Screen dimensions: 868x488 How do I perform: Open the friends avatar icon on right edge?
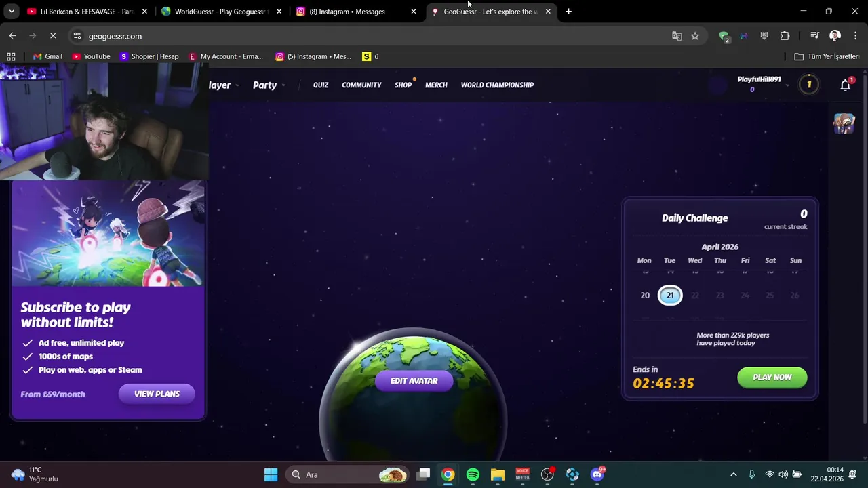click(x=844, y=123)
